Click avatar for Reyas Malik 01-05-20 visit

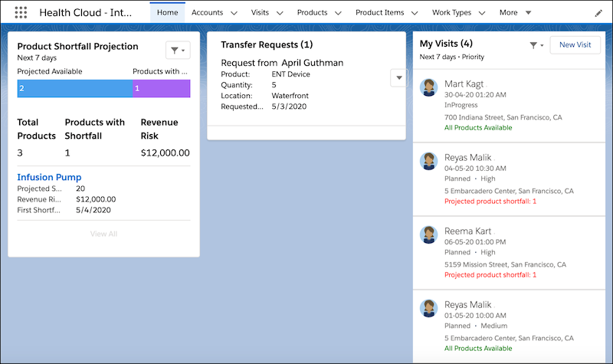(x=429, y=308)
